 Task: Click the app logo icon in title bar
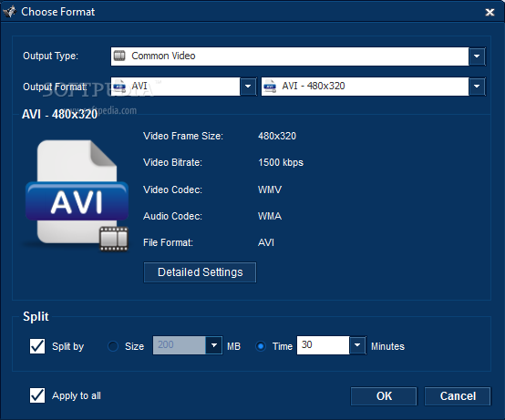(x=9, y=12)
